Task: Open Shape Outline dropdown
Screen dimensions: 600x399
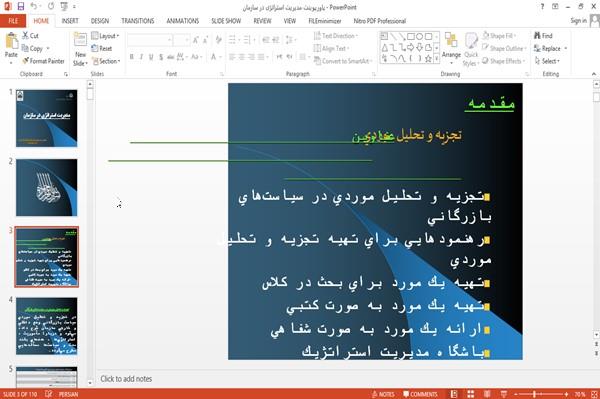Action: coord(504,48)
